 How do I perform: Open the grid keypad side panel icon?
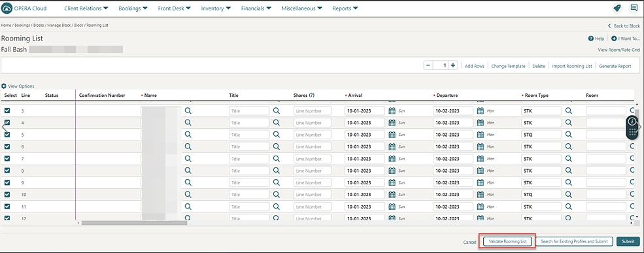pos(632,132)
